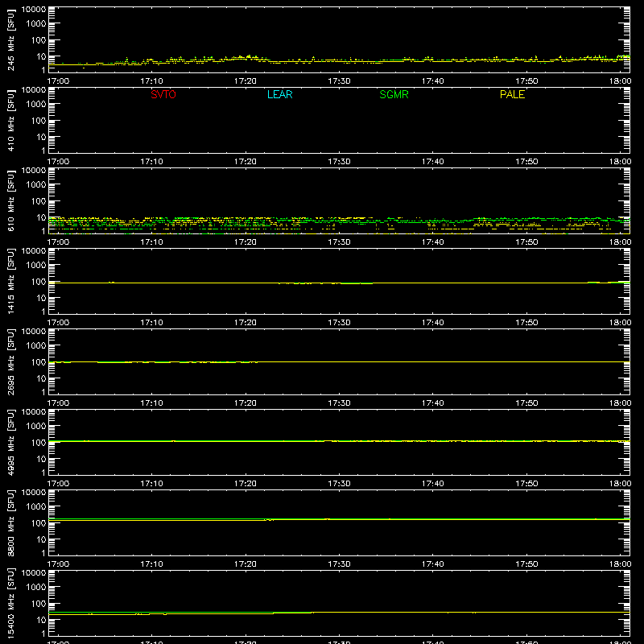644x644 pixels.
Task: Click the 100 y-axis value on 4995 MHz plot
Action: 39,443
